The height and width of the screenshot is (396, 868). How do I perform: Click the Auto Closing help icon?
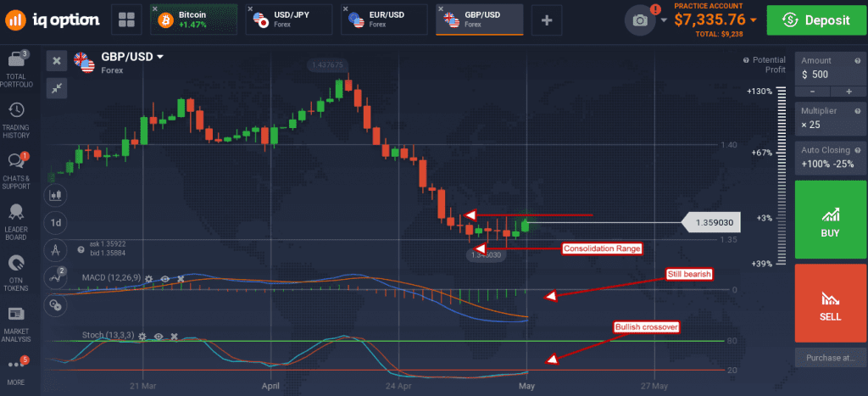pyautogui.click(x=858, y=150)
